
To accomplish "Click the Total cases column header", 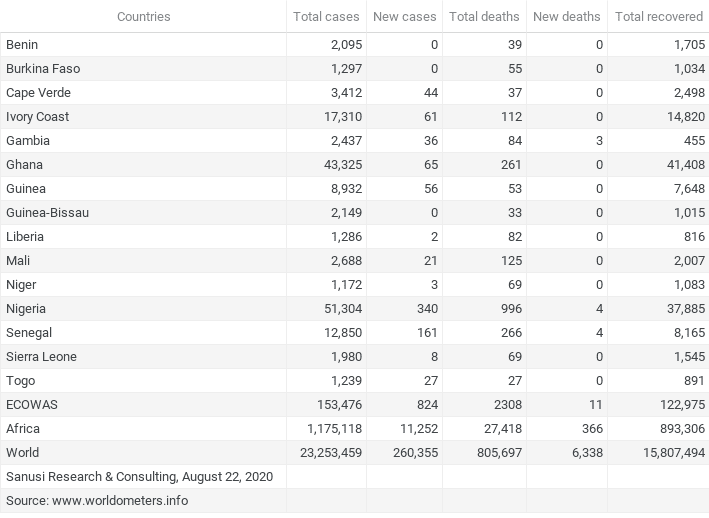I will (326, 17).
